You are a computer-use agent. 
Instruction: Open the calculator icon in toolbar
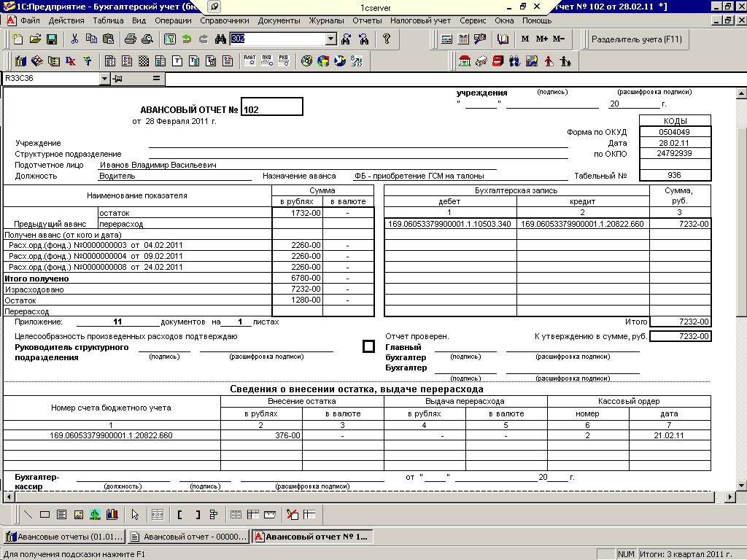(x=446, y=39)
